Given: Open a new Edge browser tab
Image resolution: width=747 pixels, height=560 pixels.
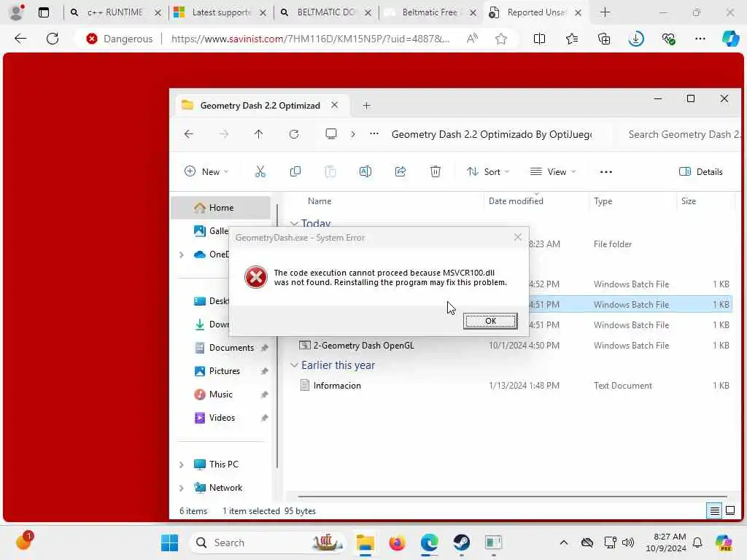Looking at the screenshot, I should (x=605, y=12).
